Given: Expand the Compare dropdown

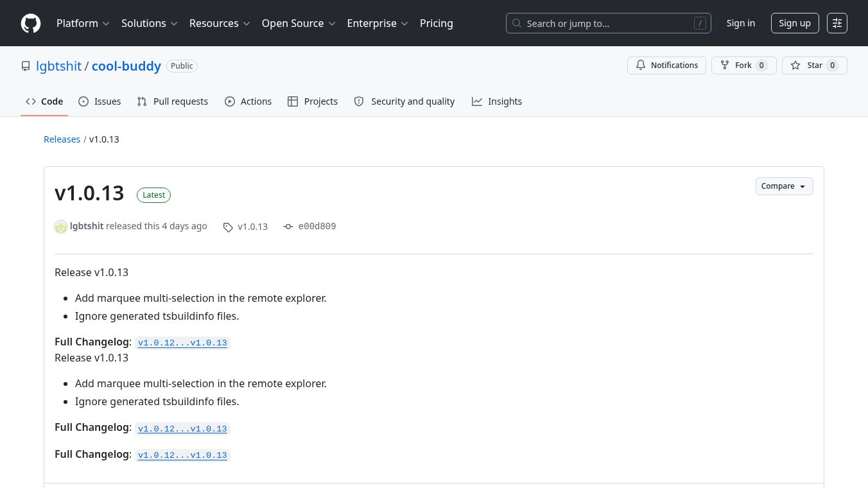Looking at the screenshot, I should (x=784, y=186).
